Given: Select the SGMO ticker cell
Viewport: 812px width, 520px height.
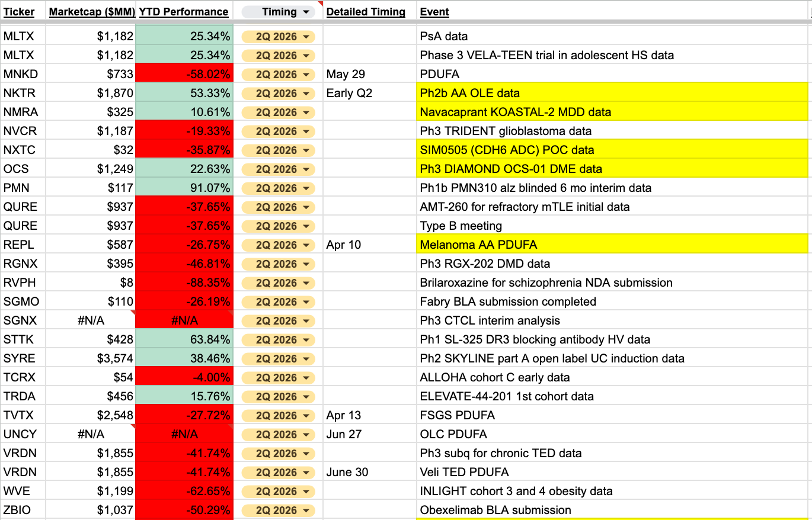Looking at the screenshot, I should 23,301.
